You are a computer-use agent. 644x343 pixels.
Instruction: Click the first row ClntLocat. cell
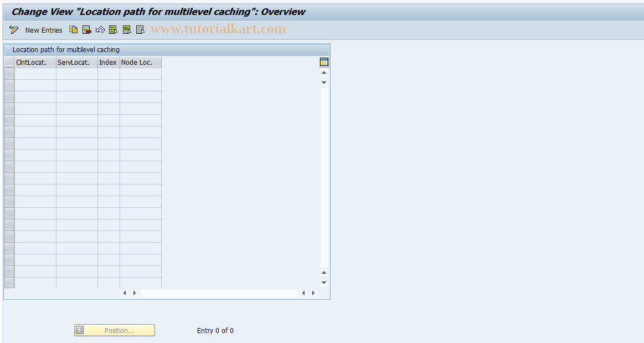click(x=35, y=74)
